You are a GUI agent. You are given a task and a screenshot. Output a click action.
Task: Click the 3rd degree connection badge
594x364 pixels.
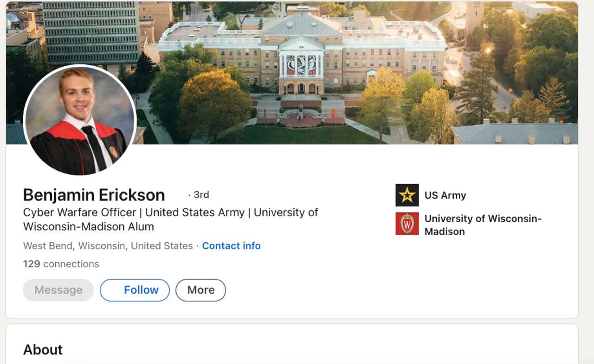tap(200, 195)
